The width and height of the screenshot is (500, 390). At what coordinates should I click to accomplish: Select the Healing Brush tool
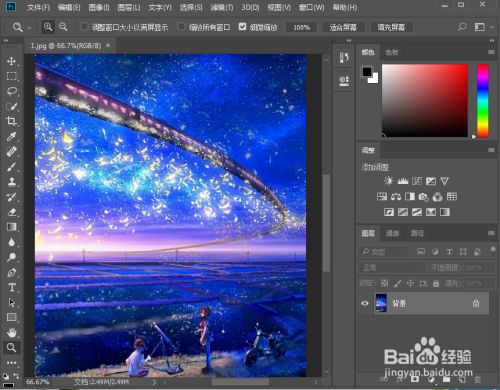point(12,152)
